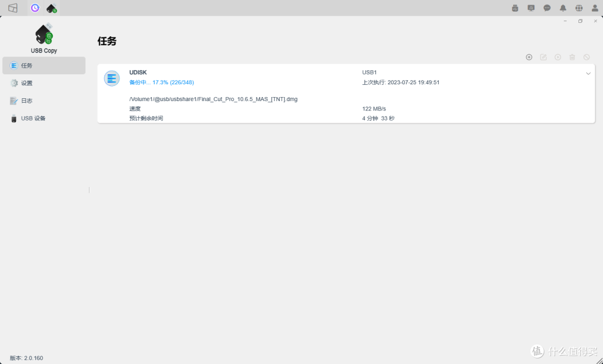
Task: Open the resource monitor tray icon
Action: (531, 8)
